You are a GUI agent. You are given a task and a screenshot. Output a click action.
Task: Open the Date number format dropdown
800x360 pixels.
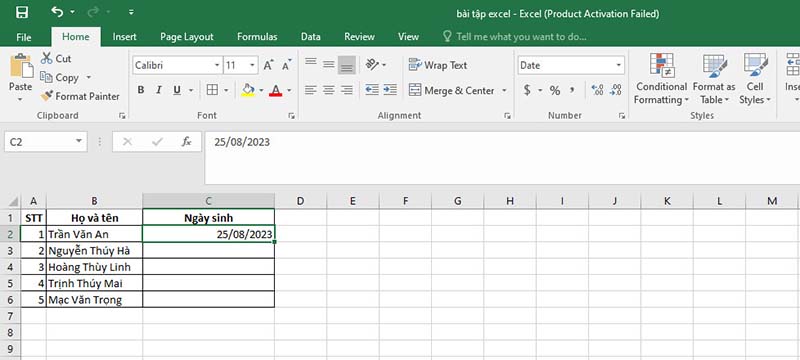619,65
